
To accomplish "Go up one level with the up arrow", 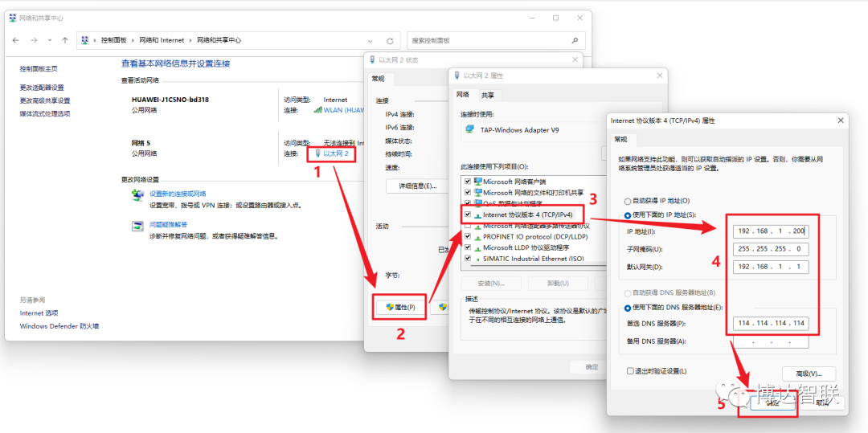I will pyautogui.click(x=65, y=40).
